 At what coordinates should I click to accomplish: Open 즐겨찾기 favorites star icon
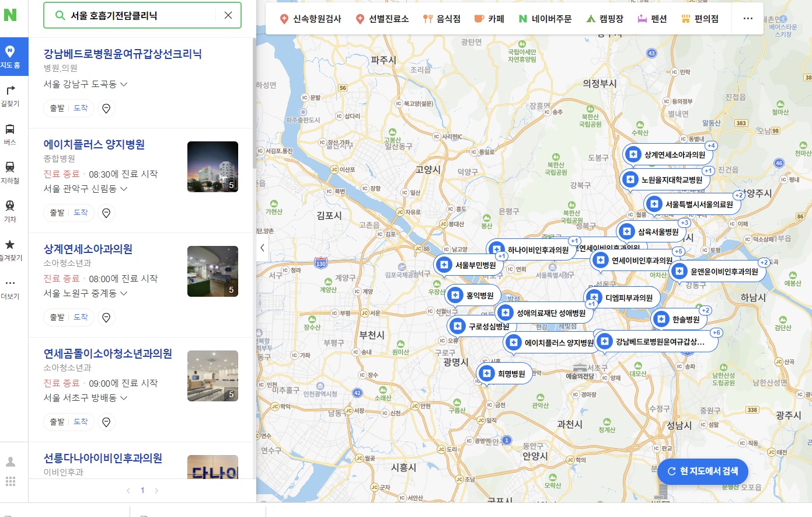point(10,250)
